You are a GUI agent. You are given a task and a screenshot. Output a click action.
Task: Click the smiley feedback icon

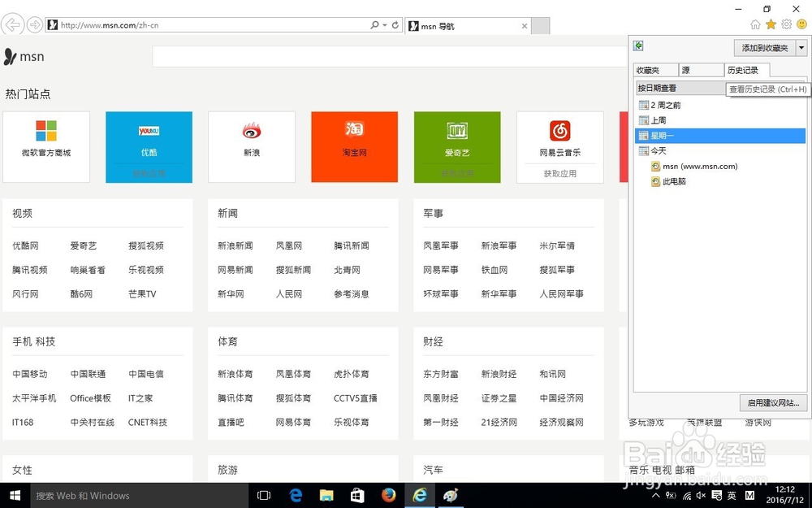801,24
